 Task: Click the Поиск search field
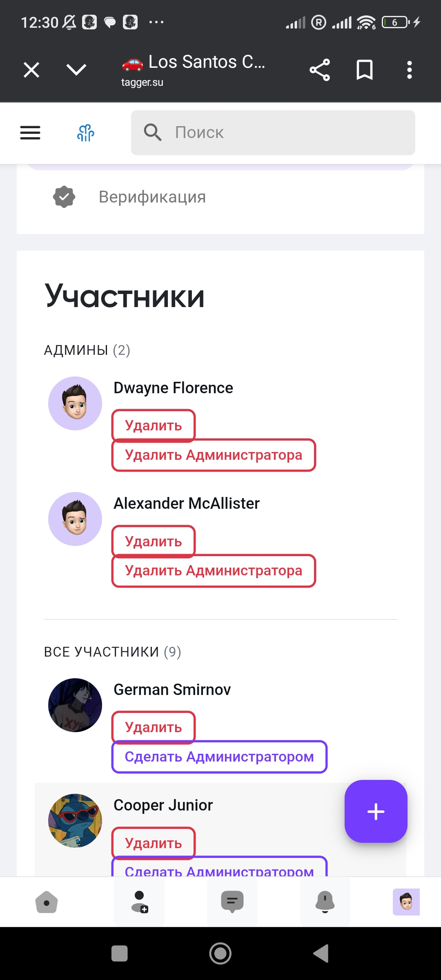pyautogui.click(x=273, y=133)
